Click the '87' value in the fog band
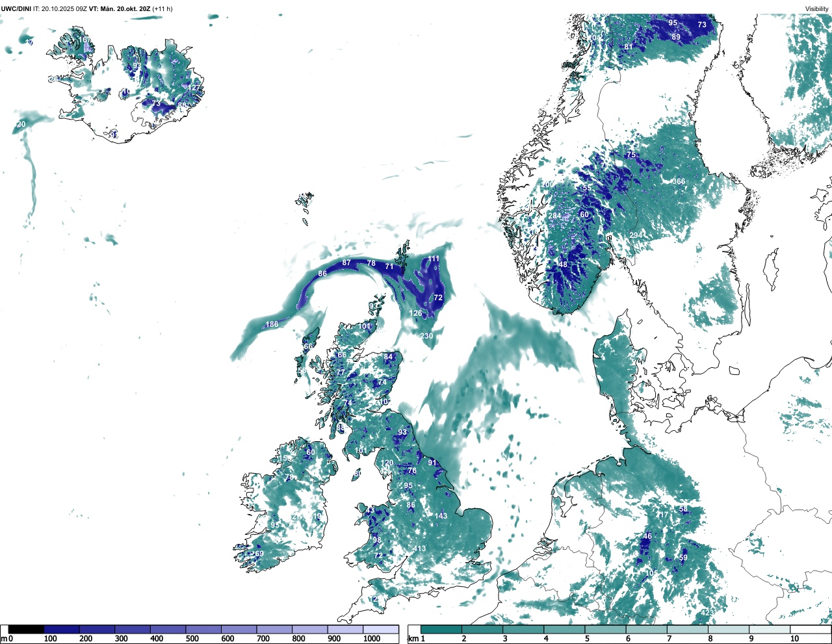 346,263
